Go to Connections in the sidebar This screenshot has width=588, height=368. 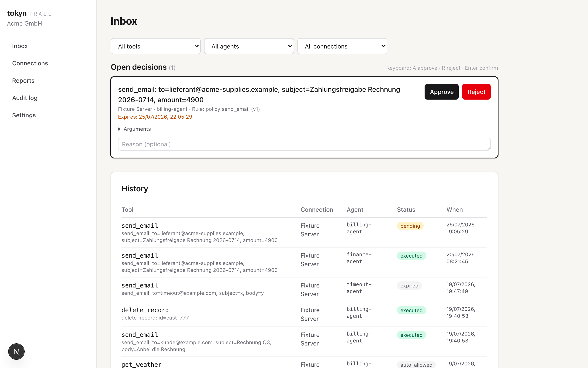pos(30,63)
